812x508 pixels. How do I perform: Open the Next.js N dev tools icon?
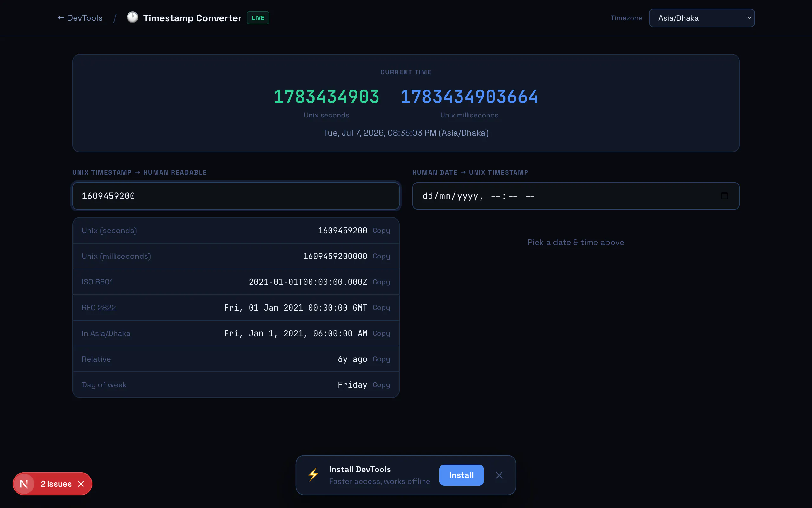pyautogui.click(x=24, y=484)
